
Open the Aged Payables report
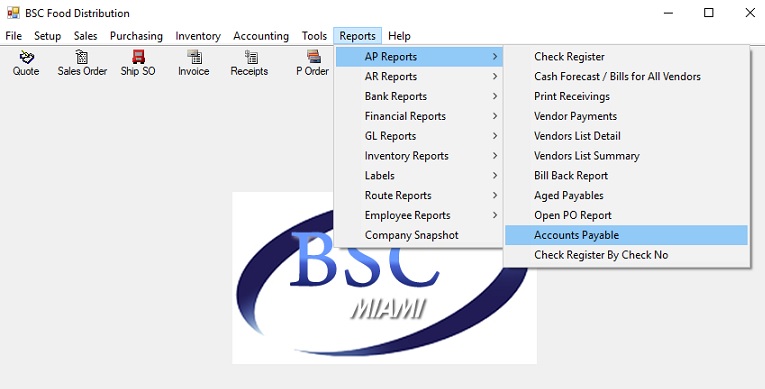pyautogui.click(x=626, y=196)
